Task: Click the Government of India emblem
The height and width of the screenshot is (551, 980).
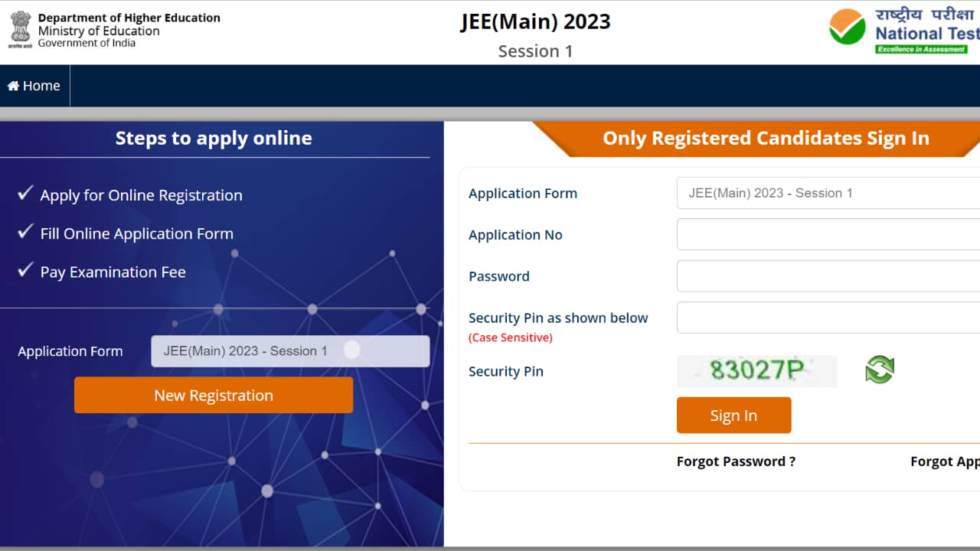Action: (20, 30)
